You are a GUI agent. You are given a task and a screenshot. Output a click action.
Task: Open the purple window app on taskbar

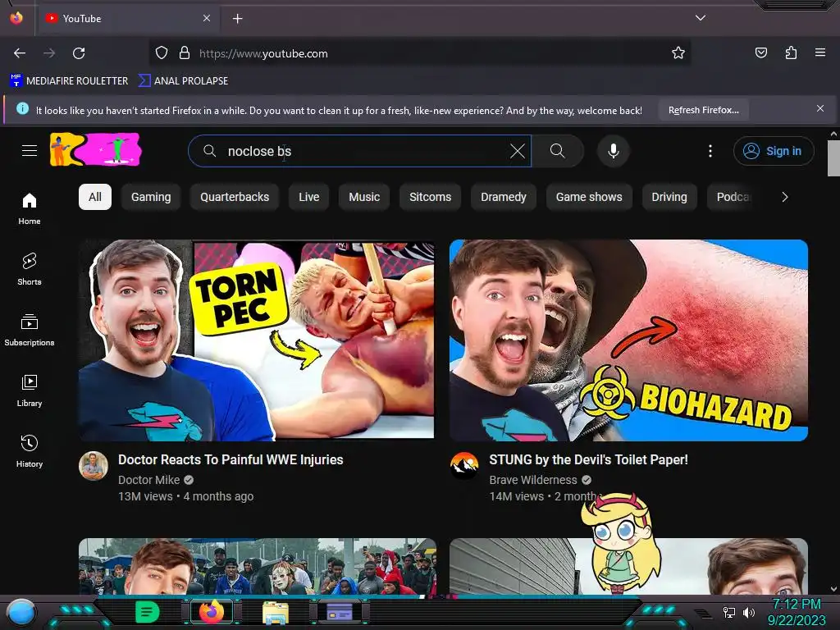(x=340, y=611)
